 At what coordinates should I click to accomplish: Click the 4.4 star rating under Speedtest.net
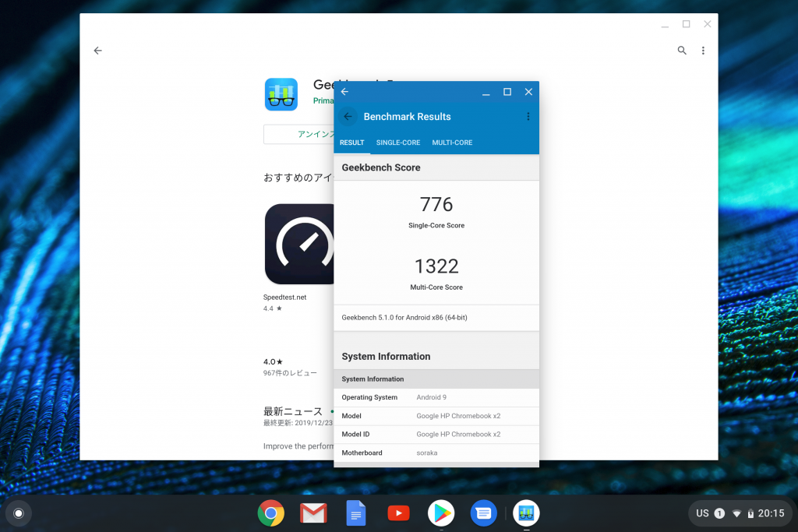coord(272,308)
